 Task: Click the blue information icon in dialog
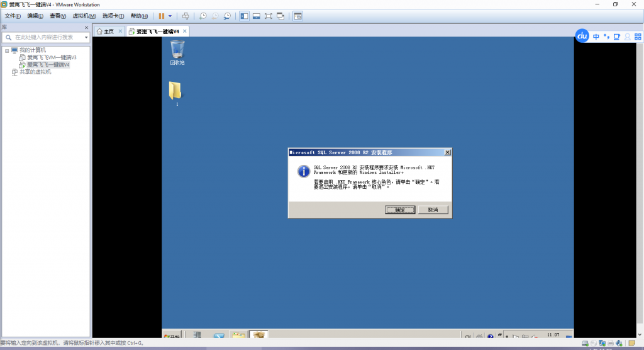tap(304, 171)
